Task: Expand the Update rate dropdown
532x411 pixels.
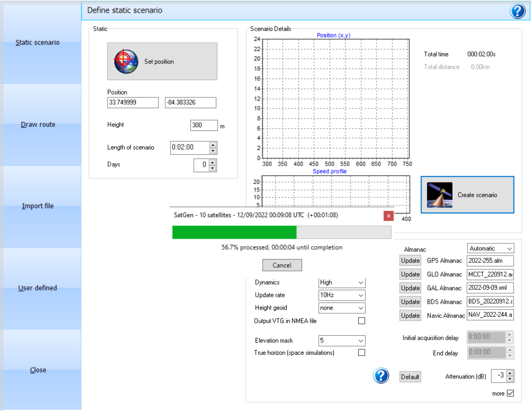Action: [x=361, y=295]
